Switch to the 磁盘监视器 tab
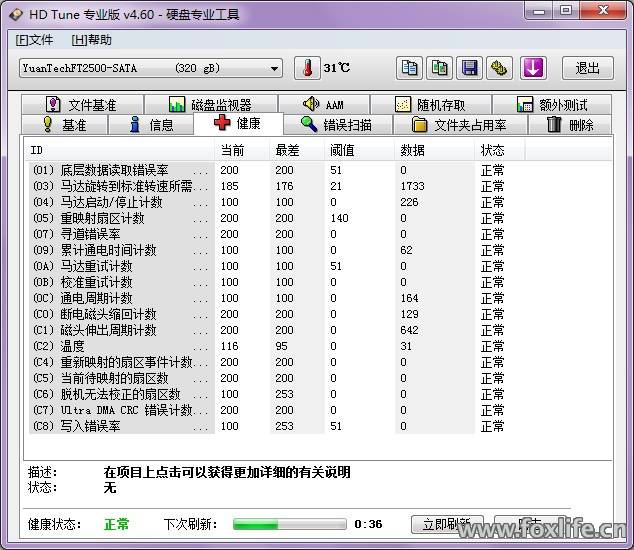 pyautogui.click(x=211, y=105)
